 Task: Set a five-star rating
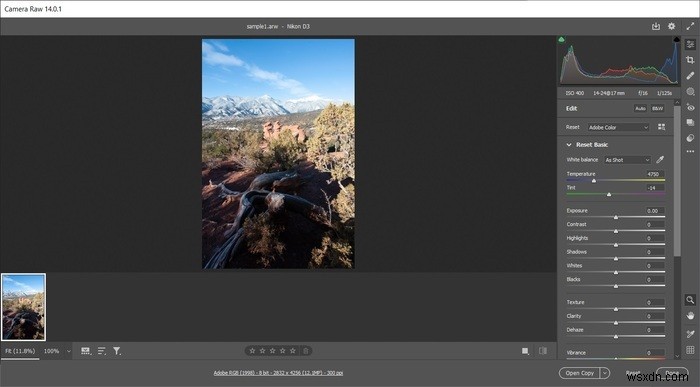293,351
